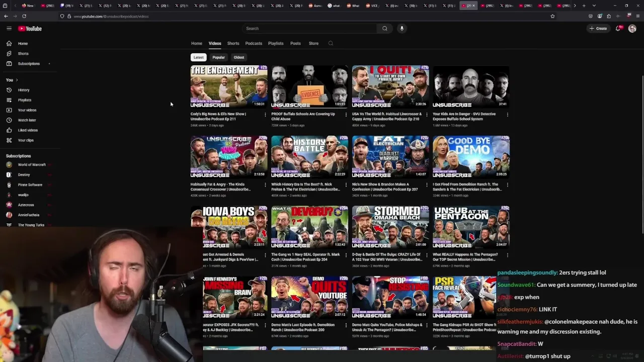Open the Unsub at the Pentagon thumbnail
This screenshot has width=644, height=362.
(x=471, y=227)
